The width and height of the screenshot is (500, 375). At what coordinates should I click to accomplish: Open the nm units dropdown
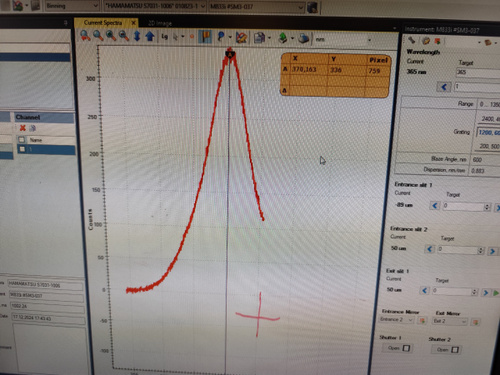tap(343, 40)
